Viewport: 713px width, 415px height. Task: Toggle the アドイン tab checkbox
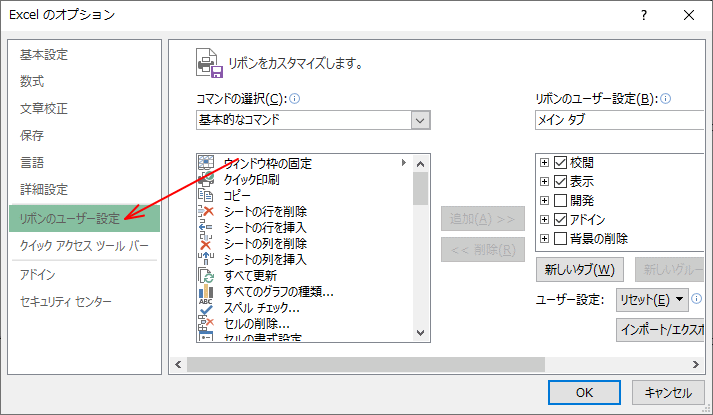(x=560, y=220)
